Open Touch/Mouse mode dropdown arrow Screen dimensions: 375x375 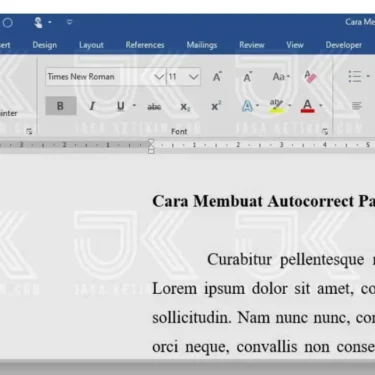pos(50,22)
